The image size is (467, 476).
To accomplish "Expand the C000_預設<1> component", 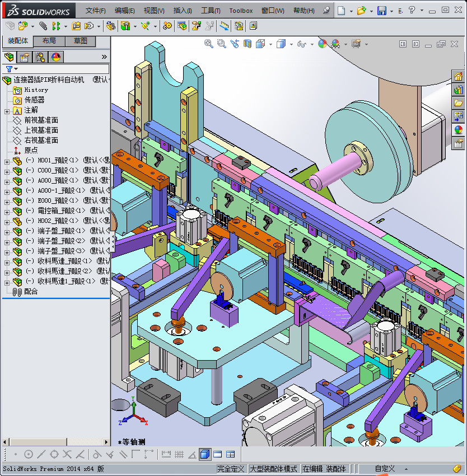I will pyautogui.click(x=7, y=172).
